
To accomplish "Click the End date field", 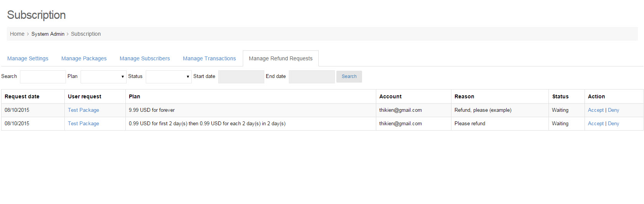I will tap(311, 76).
